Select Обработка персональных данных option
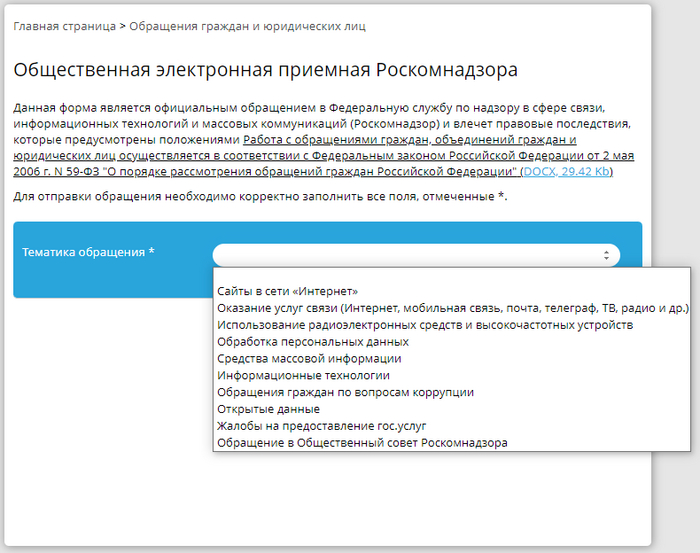 [452, 342]
